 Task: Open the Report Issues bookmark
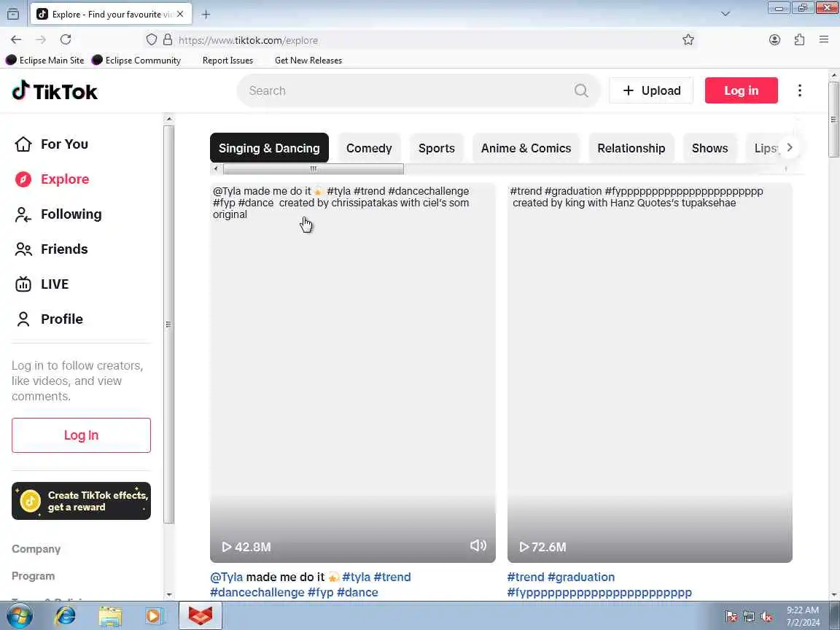(x=227, y=60)
